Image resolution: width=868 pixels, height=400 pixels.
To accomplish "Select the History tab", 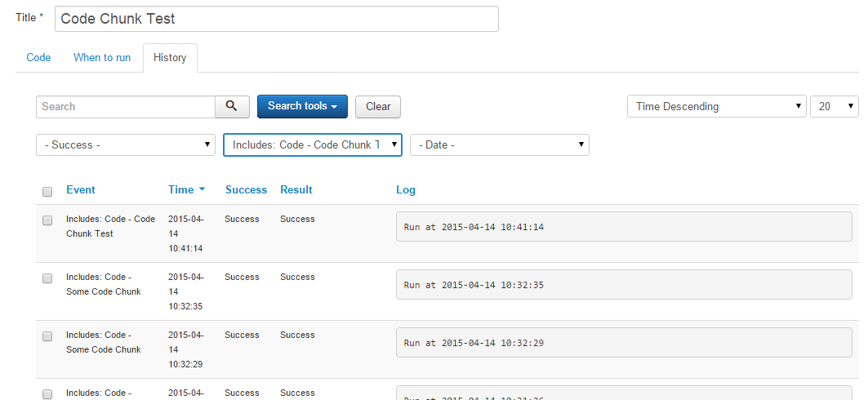I will click(170, 57).
